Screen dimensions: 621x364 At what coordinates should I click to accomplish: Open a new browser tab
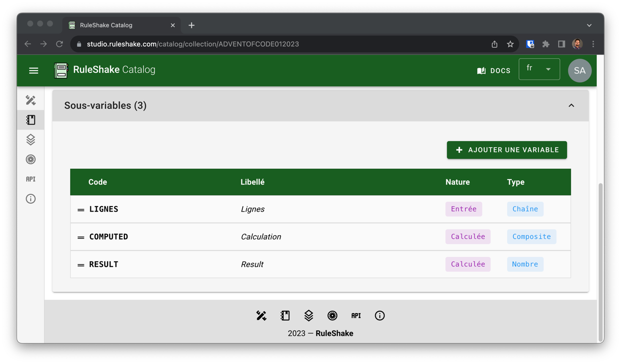(x=192, y=25)
